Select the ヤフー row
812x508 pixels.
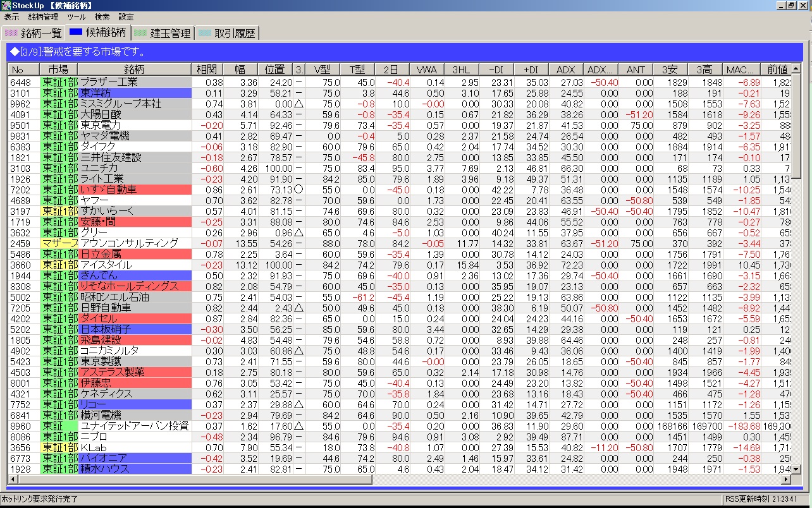tap(400, 200)
